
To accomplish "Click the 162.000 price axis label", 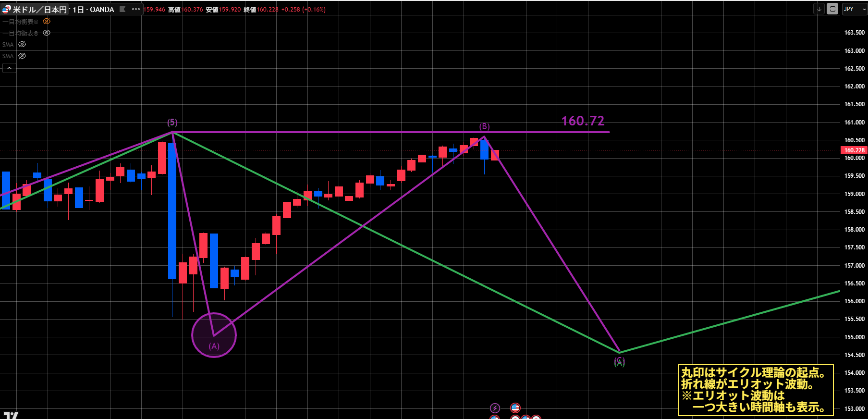I will point(855,86).
